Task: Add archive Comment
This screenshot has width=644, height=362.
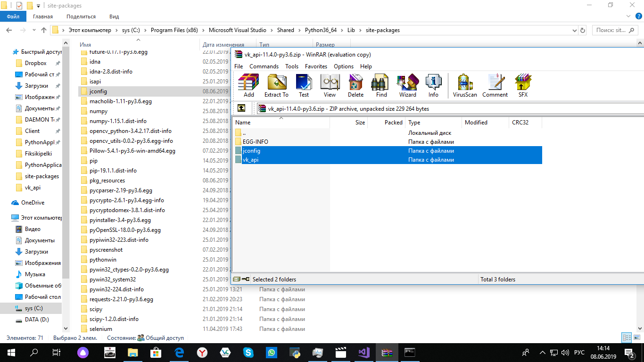Action: 495,85
